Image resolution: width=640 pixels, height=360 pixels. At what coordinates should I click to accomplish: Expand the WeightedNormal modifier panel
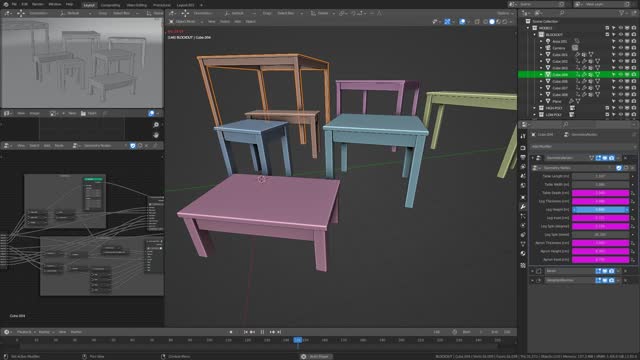pos(532,280)
